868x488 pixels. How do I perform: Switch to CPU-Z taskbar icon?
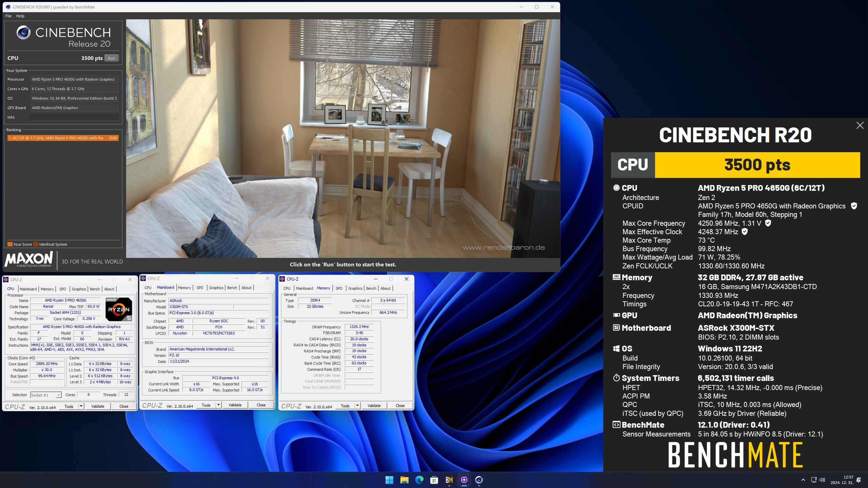[x=464, y=480]
